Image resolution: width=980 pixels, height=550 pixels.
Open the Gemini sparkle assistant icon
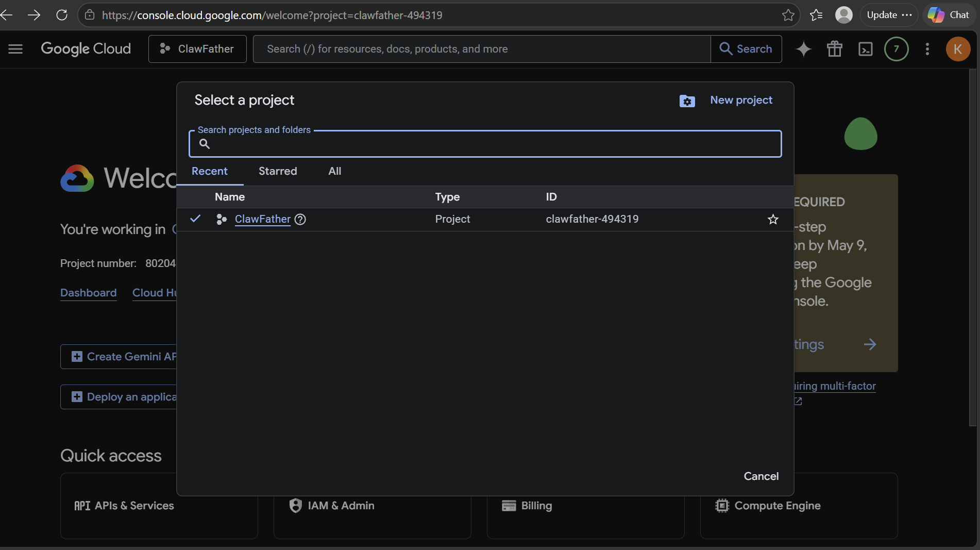point(804,49)
